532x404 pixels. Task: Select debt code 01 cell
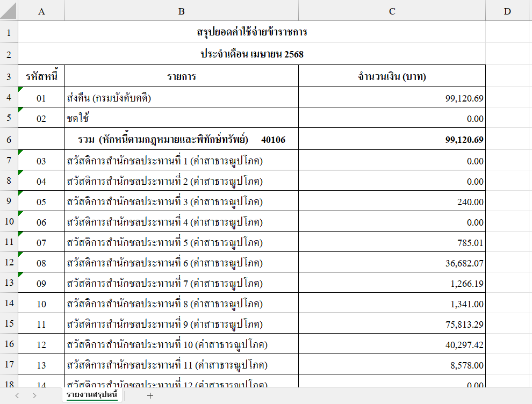[41, 98]
